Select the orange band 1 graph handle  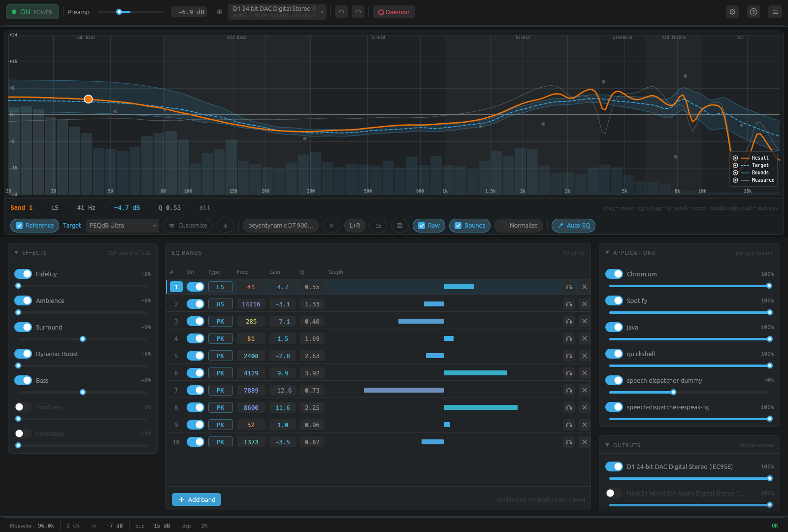(88, 99)
